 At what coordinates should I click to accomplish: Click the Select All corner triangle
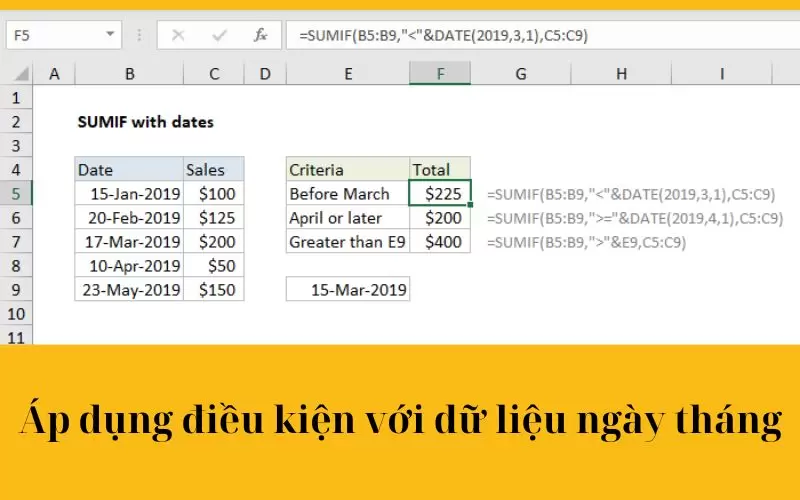pos(20,74)
